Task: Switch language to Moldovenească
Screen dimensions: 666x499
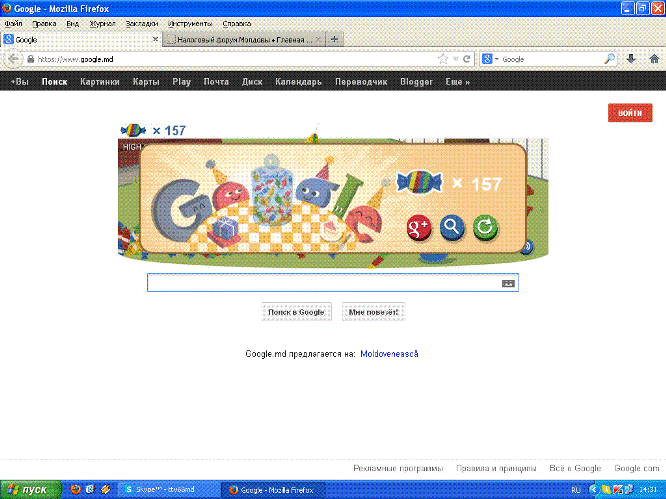Action: click(x=389, y=354)
